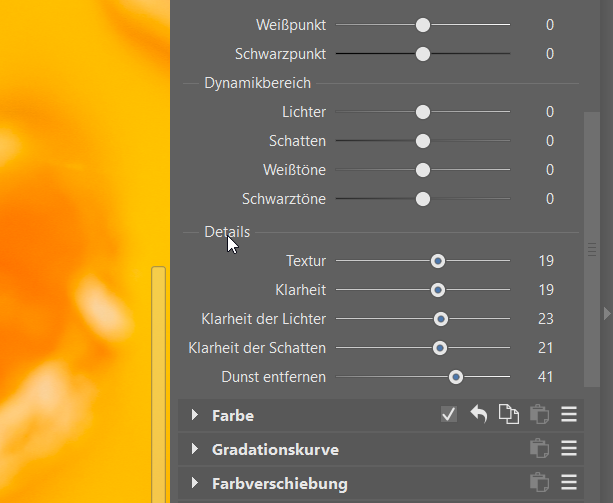Open the Farbe section hamburger menu
The height and width of the screenshot is (503, 613).
(x=569, y=415)
